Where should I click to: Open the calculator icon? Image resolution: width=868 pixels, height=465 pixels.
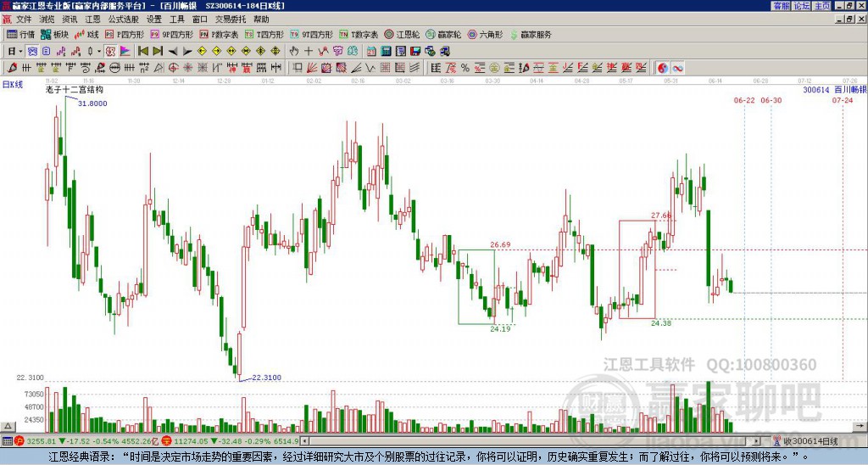pos(386,52)
